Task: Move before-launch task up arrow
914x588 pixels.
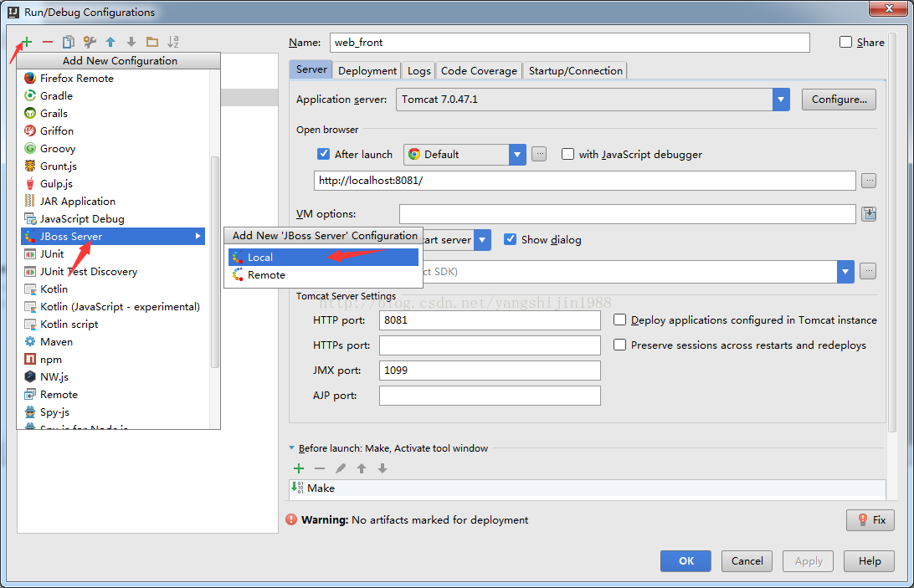Action: 362,468
